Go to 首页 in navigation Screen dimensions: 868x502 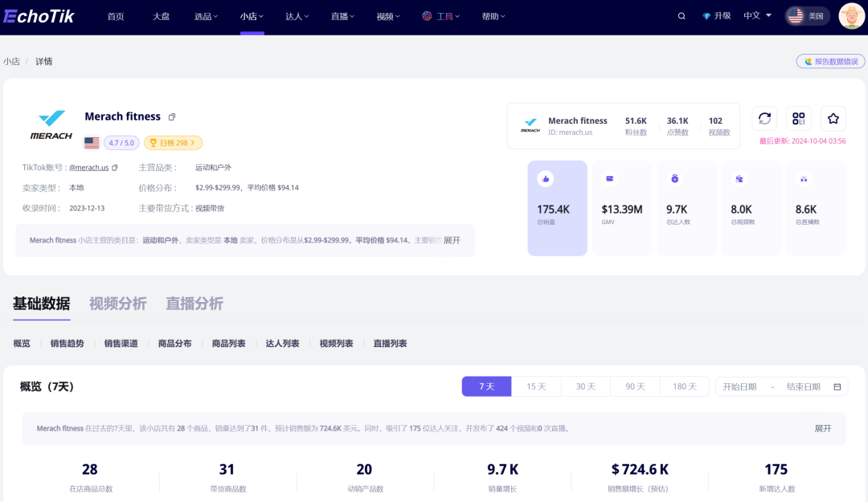coord(116,17)
